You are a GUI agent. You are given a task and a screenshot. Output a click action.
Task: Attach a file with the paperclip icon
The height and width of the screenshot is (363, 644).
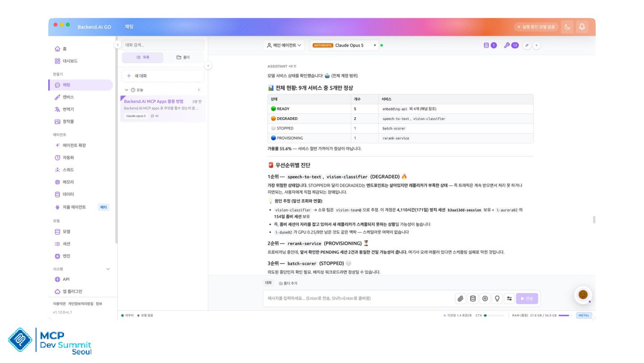(x=460, y=299)
